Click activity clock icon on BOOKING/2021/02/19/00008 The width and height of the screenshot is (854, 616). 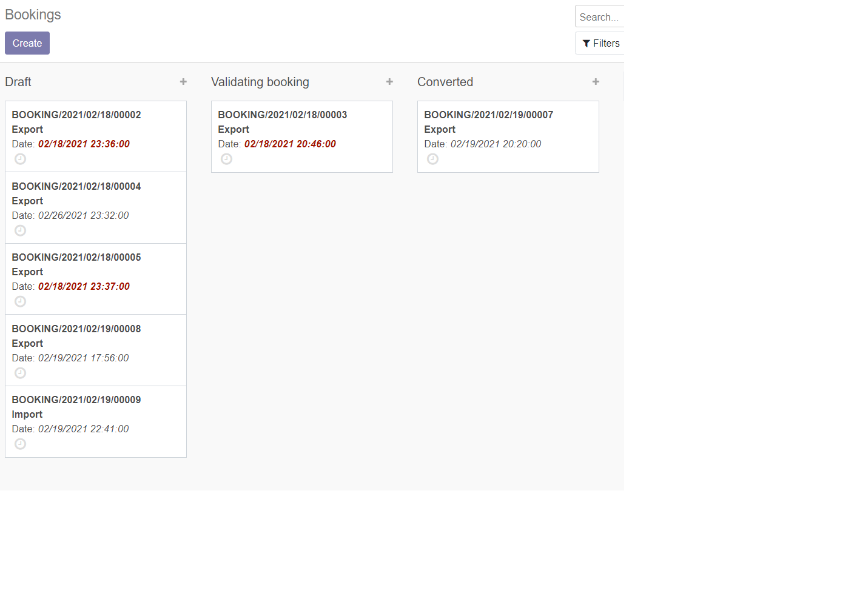[20, 373]
